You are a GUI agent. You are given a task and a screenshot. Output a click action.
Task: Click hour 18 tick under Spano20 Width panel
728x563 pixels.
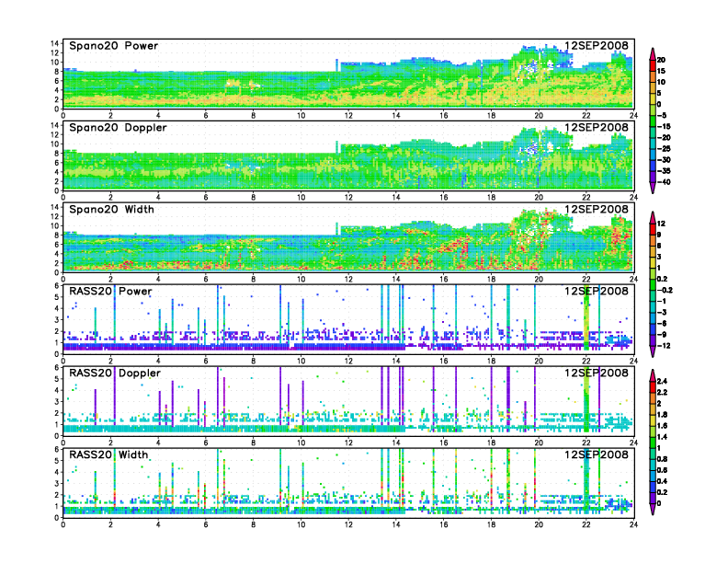point(491,279)
